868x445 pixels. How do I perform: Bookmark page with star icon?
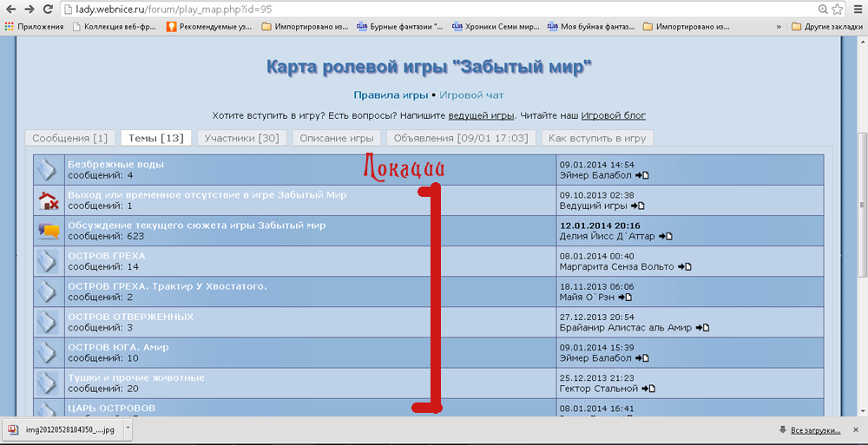pyautogui.click(x=837, y=9)
